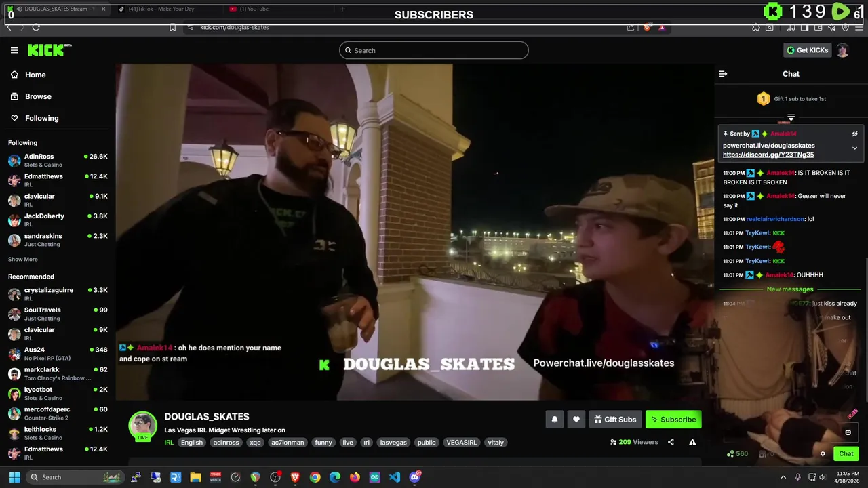The height and width of the screenshot is (488, 868).
Task: Open Visual Studio Code from the taskbar
Action: coord(394,477)
